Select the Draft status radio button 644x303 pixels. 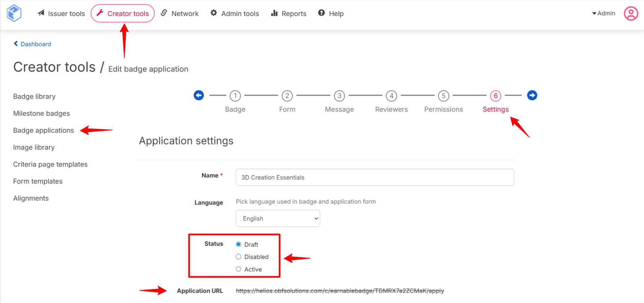[239, 244]
